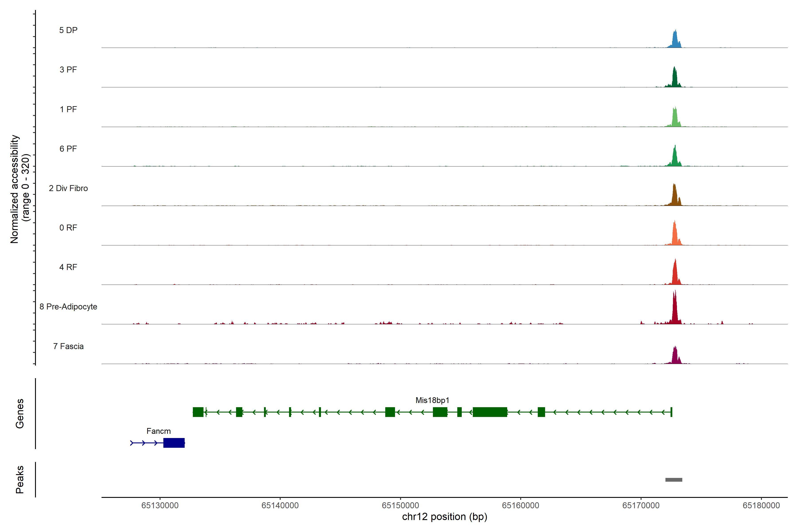Click the Genes panel label
The width and height of the screenshot is (798, 532).
pos(20,413)
